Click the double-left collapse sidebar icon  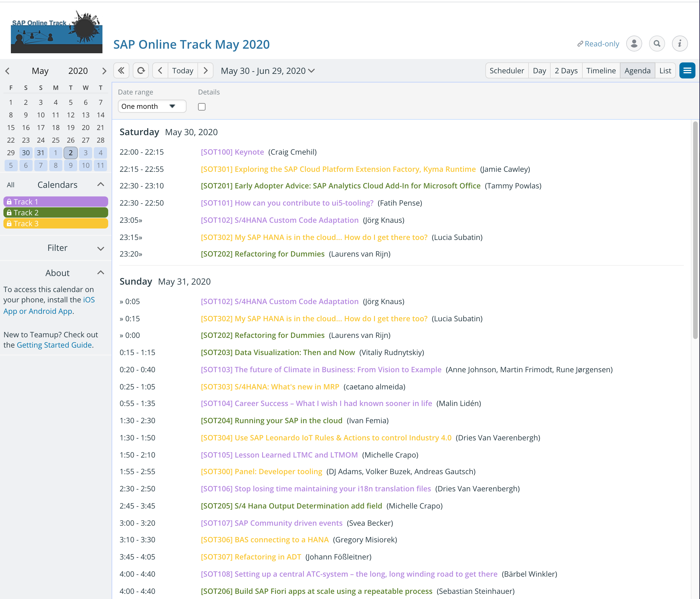(121, 71)
